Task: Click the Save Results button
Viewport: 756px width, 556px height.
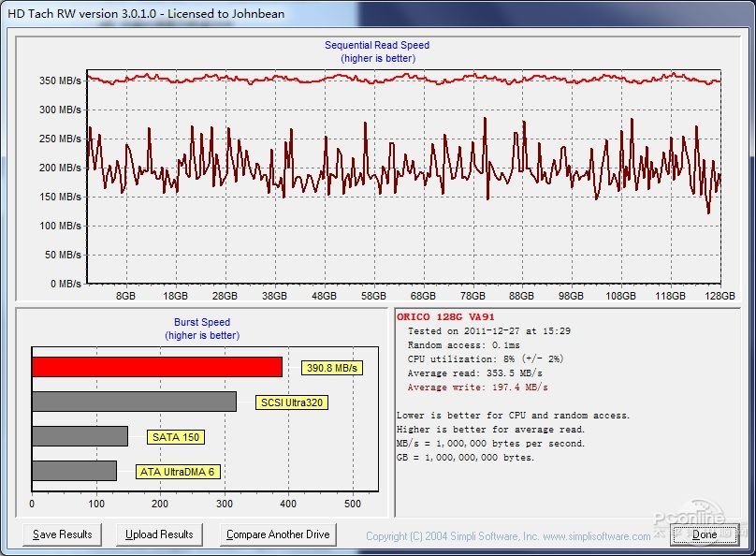Action: 62,534
